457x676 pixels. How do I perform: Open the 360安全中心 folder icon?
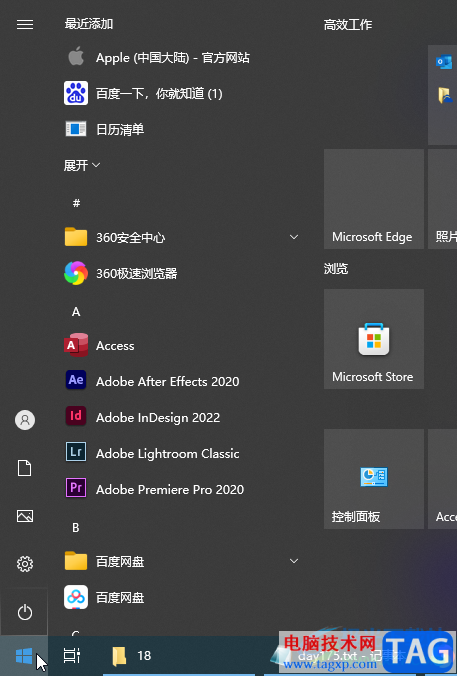pos(76,237)
